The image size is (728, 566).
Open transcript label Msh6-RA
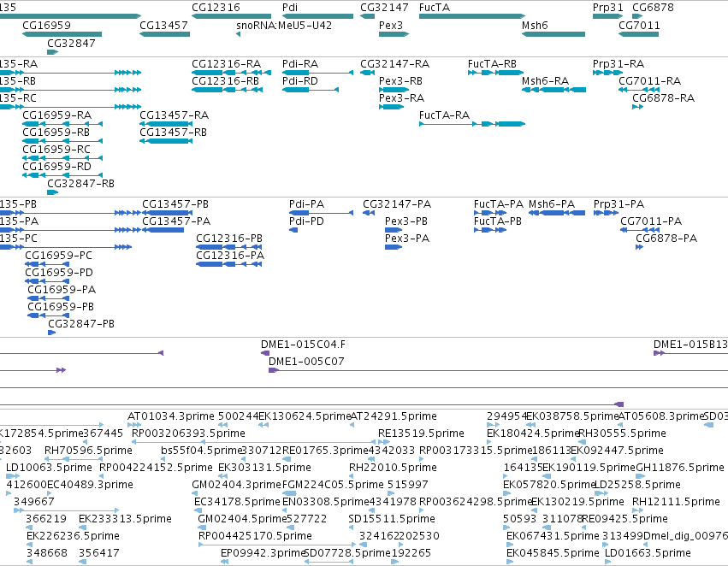pos(545,81)
